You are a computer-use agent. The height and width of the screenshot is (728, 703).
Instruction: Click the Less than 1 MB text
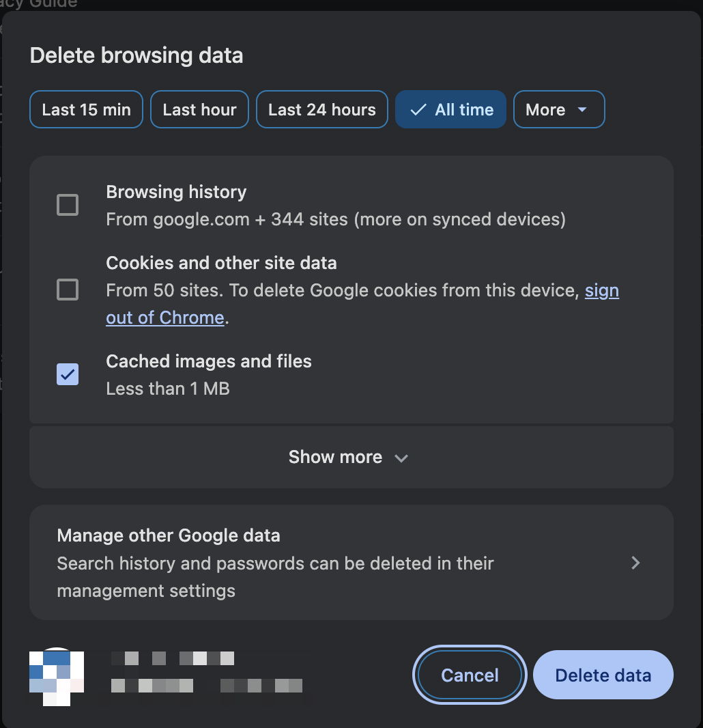(168, 389)
